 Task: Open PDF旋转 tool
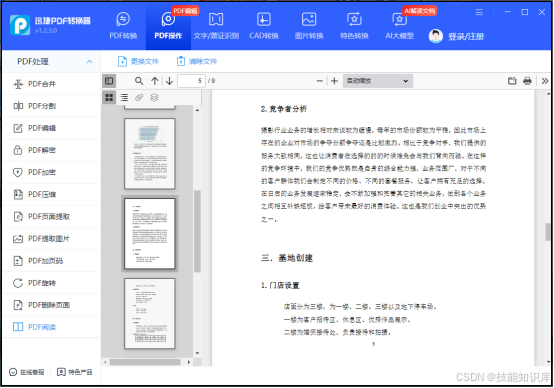point(51,283)
